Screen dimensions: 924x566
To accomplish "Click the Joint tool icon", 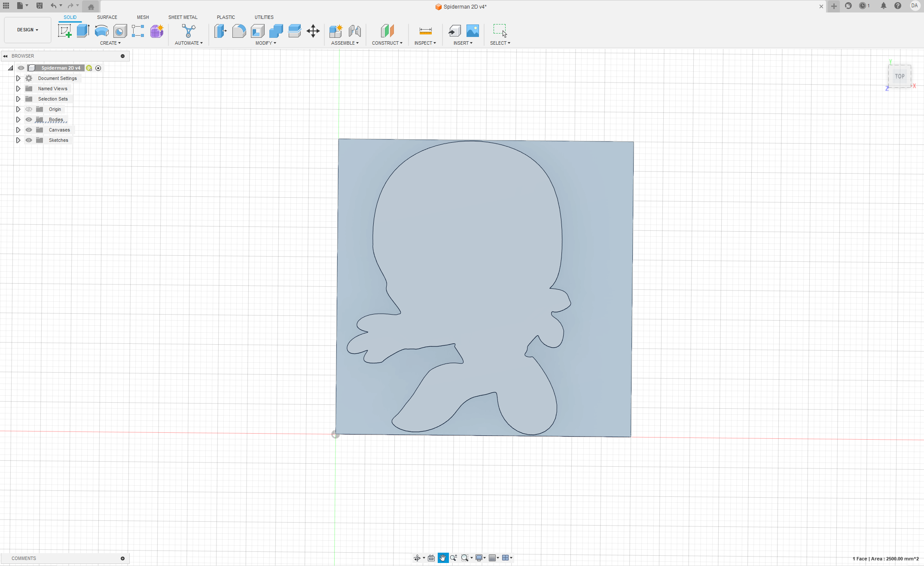I will (355, 31).
